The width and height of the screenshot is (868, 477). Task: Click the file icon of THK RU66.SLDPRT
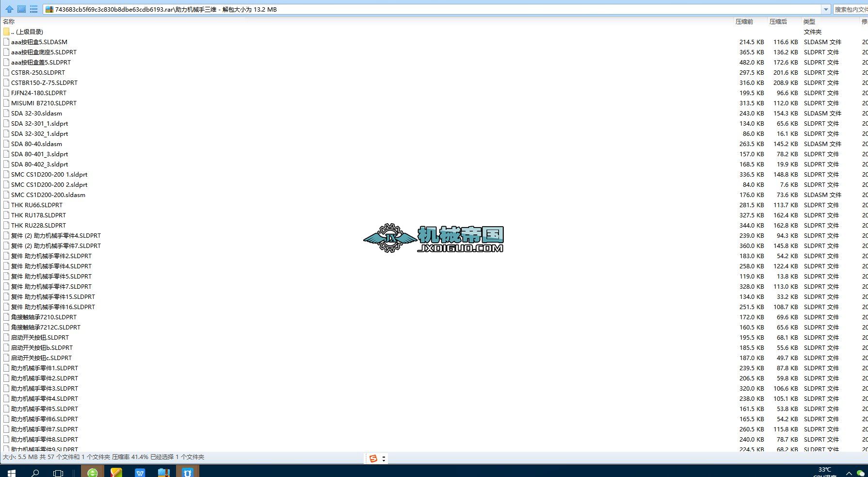[x=6, y=205]
